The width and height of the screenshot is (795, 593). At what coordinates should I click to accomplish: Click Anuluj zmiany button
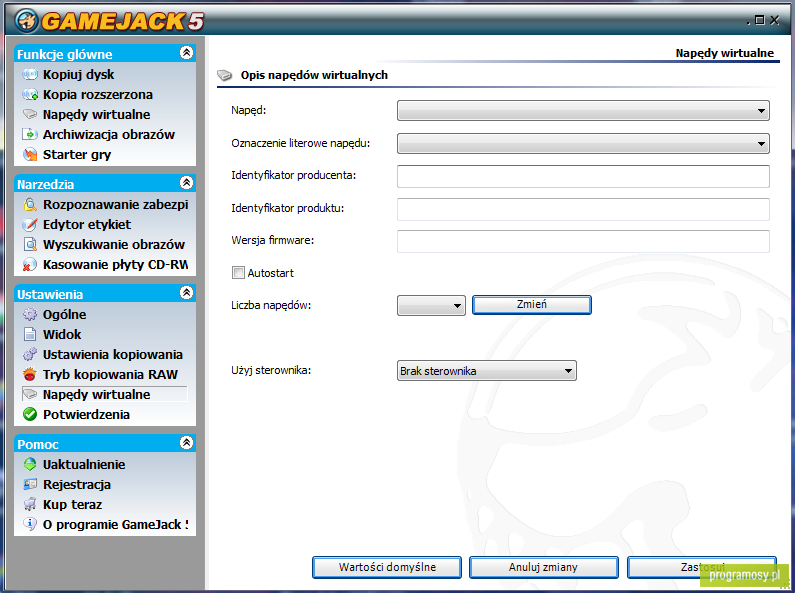pos(544,567)
